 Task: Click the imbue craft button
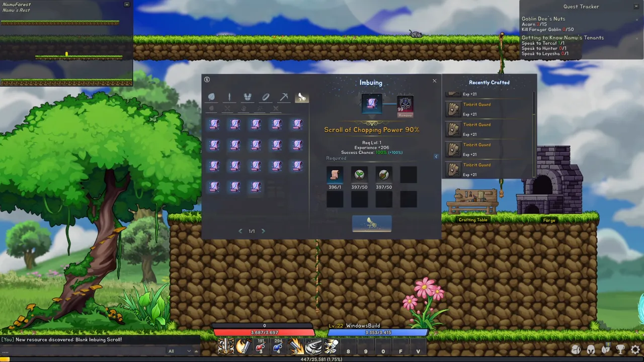[x=372, y=224]
